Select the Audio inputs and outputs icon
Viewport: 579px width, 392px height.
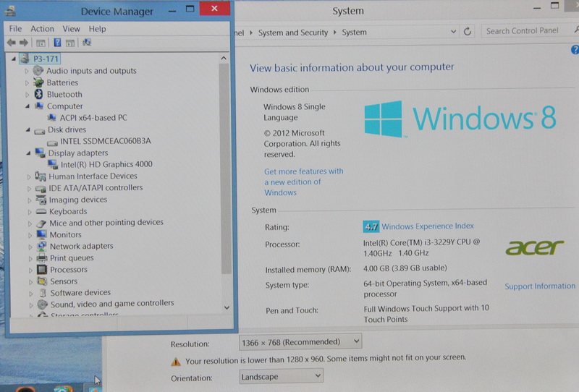[x=38, y=70]
